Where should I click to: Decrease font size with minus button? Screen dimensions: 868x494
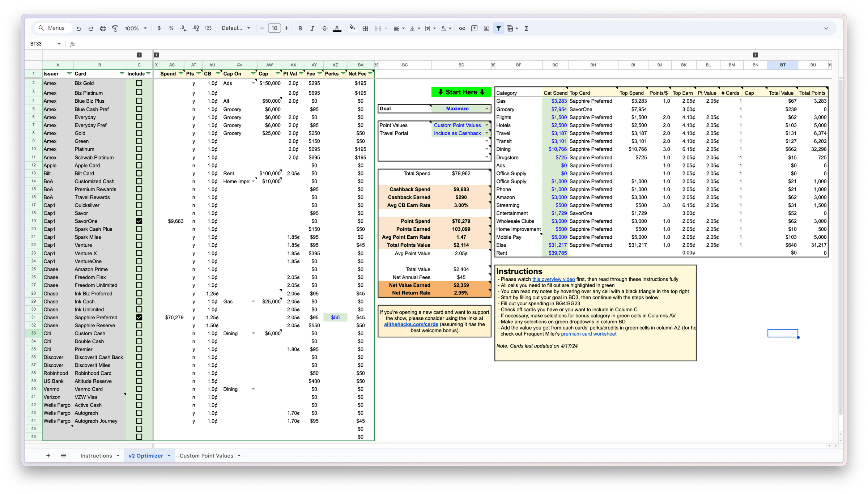tap(262, 28)
